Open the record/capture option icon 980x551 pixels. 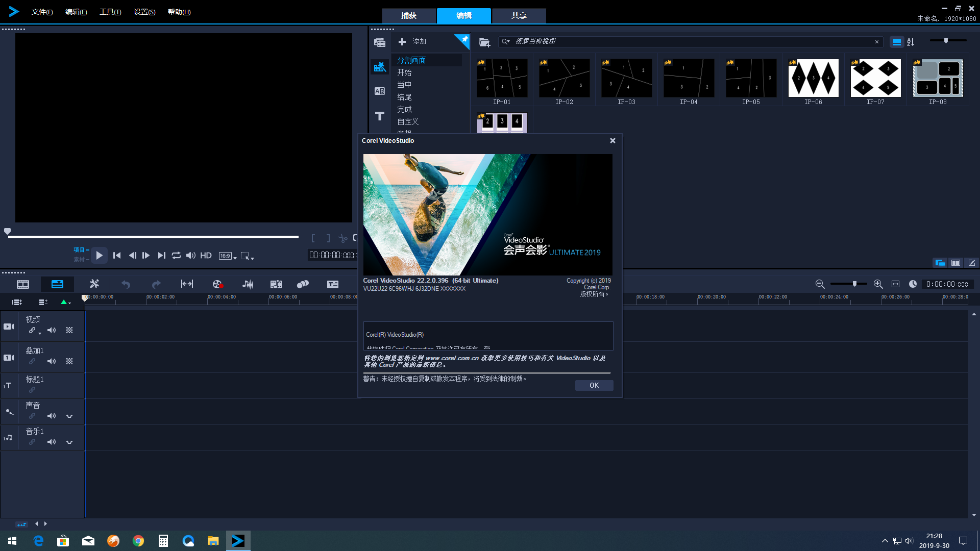tap(217, 284)
